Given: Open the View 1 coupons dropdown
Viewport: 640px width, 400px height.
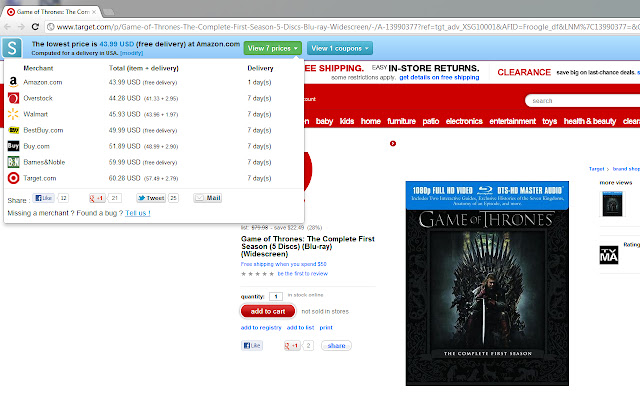Looking at the screenshot, I should (x=340, y=47).
